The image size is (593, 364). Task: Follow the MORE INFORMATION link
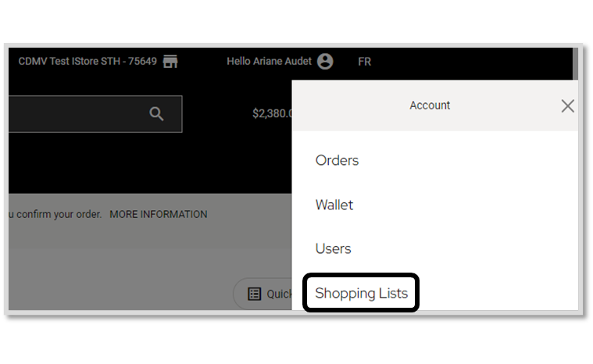click(x=159, y=214)
